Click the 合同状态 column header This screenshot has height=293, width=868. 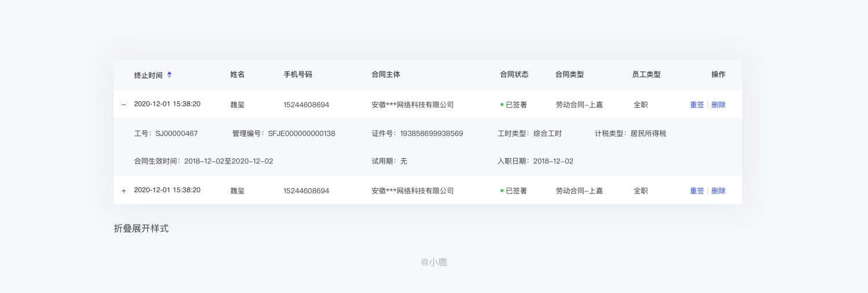pyautogui.click(x=514, y=75)
